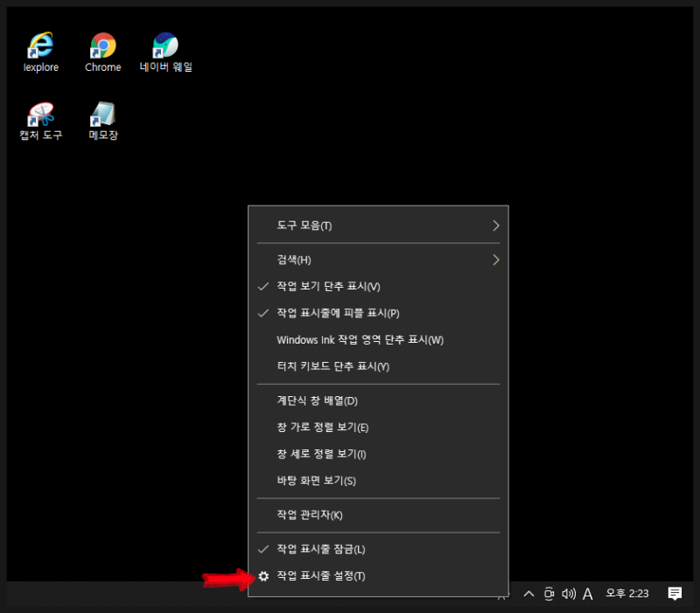Toggle 작업 보기 단추 표시(V)
This screenshot has width=700, height=613.
click(x=378, y=287)
